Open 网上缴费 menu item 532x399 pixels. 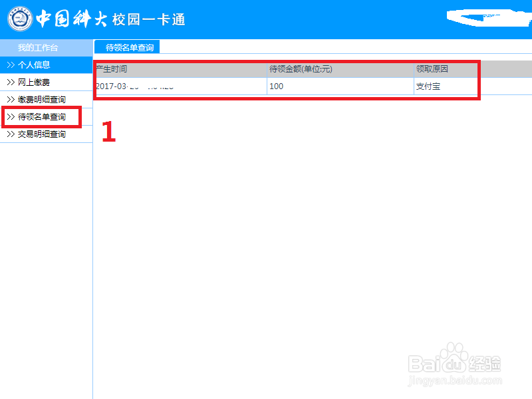coord(46,82)
